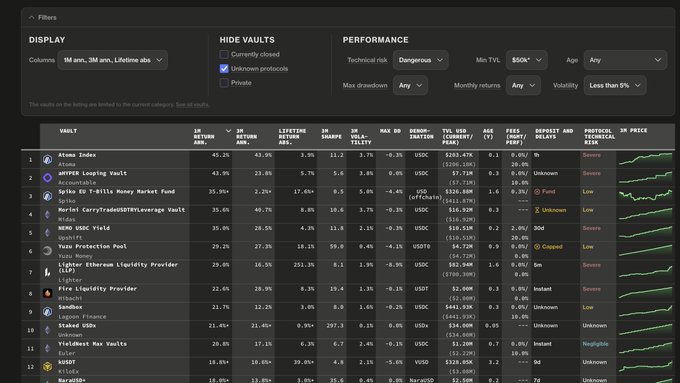
Task: Open Morini CarryTradeUSDTRYLeverage Vault
Action: (121, 210)
